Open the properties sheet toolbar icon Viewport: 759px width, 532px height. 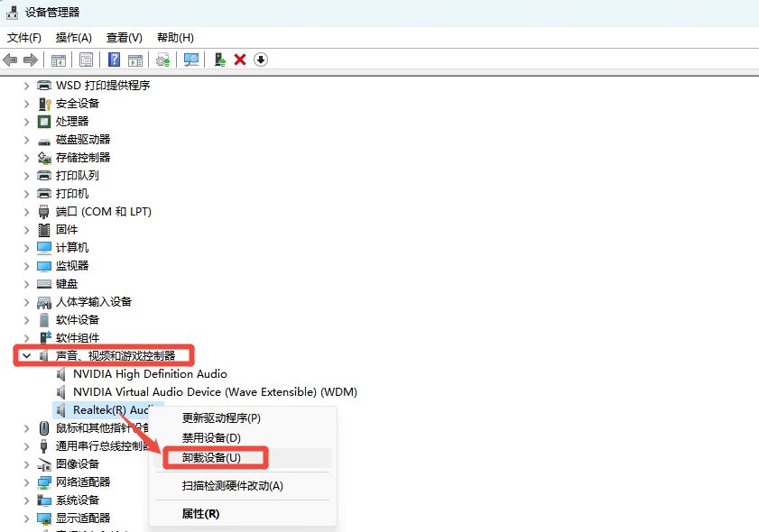tap(86, 60)
